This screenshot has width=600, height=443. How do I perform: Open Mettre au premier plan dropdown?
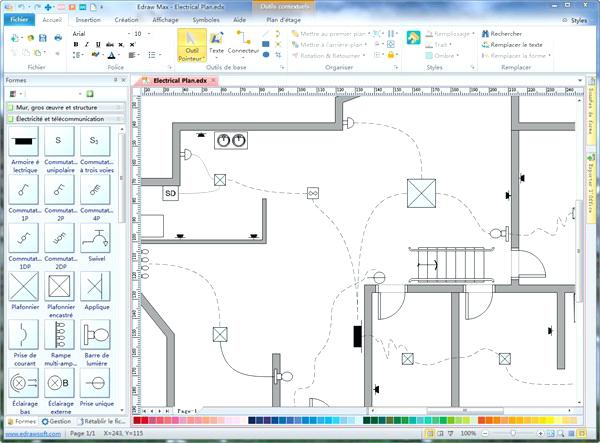tap(331, 34)
